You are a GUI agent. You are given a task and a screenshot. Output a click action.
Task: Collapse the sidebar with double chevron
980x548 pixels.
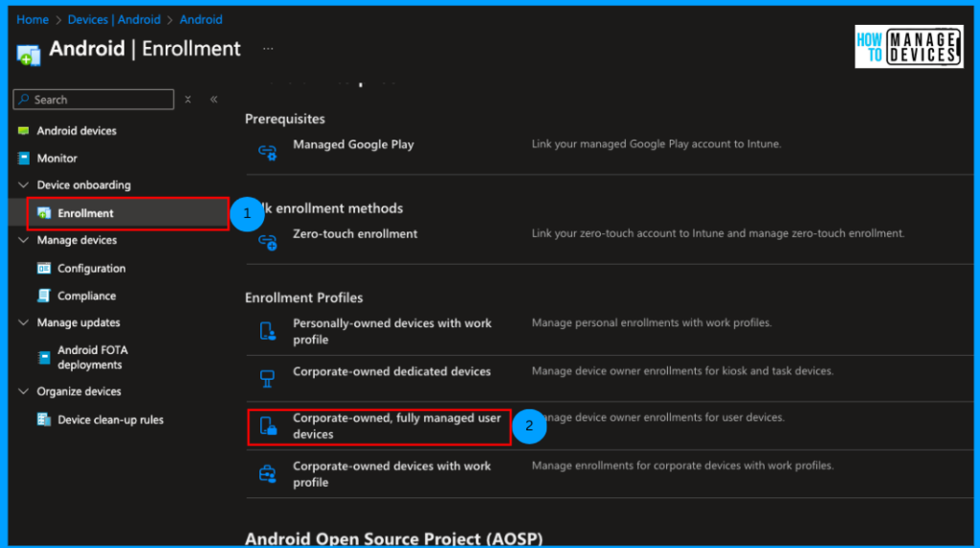click(x=213, y=99)
